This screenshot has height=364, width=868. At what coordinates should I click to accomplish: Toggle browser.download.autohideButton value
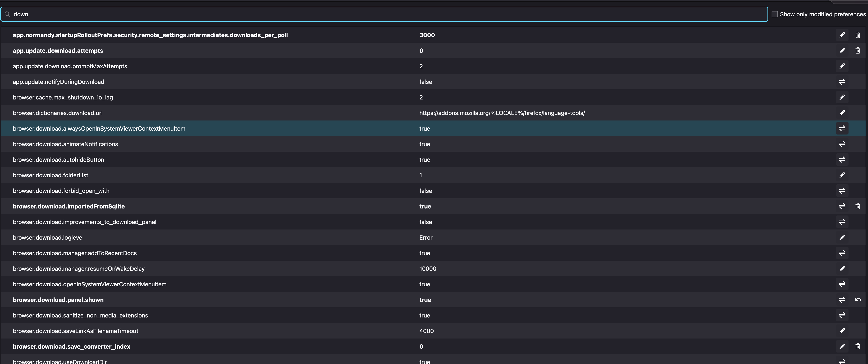click(x=842, y=160)
